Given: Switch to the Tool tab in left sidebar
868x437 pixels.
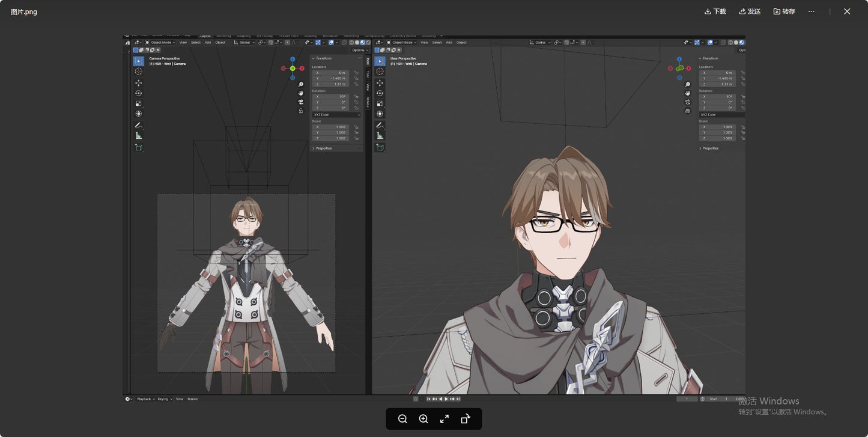Looking at the screenshot, I should coord(368,74).
